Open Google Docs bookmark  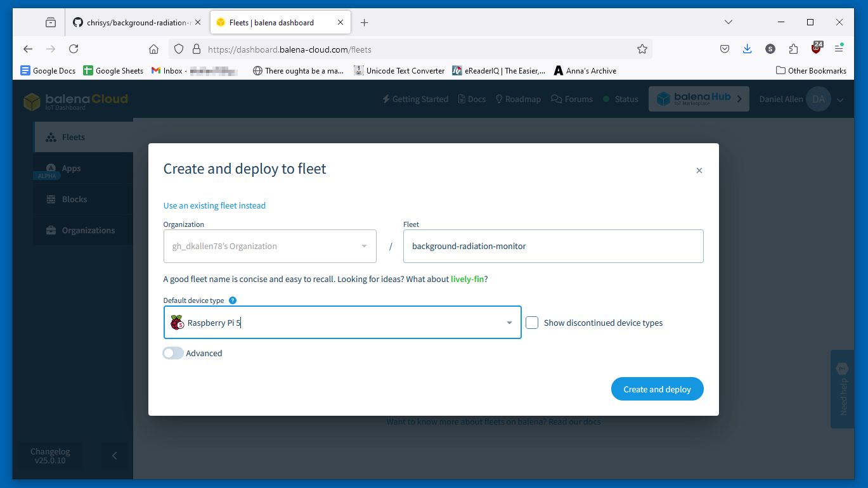pyautogui.click(x=48, y=70)
